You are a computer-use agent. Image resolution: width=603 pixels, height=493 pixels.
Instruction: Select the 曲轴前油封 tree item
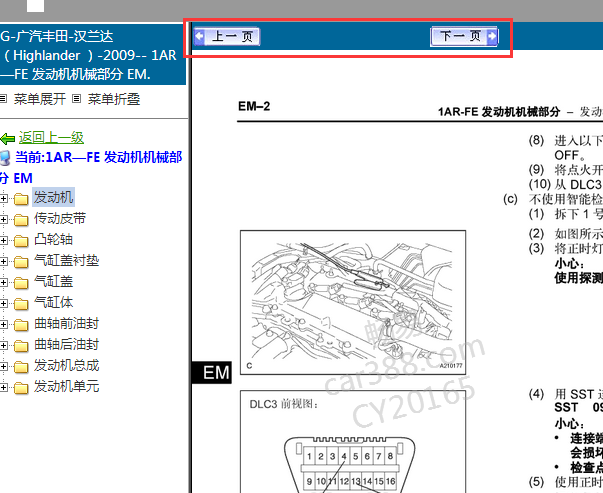tap(67, 323)
